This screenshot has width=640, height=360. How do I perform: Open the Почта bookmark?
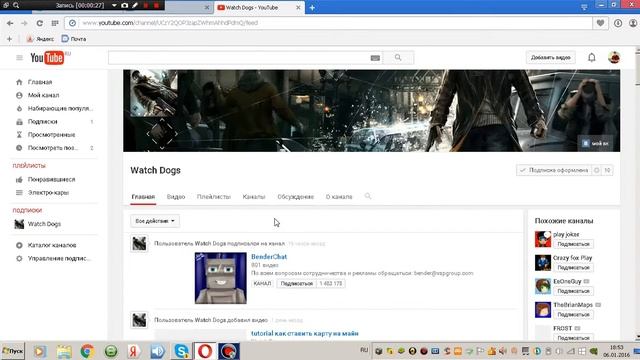coord(74,39)
